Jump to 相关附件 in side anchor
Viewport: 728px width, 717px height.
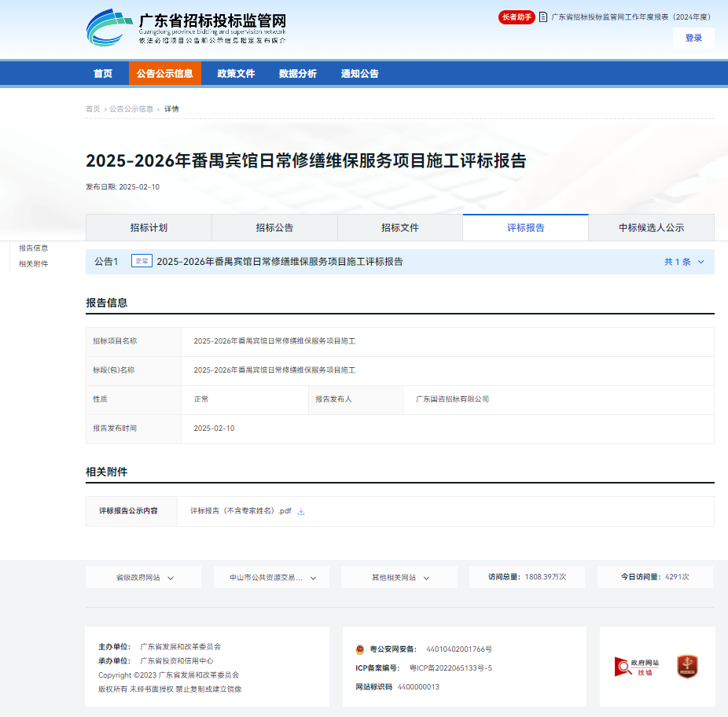click(x=34, y=264)
